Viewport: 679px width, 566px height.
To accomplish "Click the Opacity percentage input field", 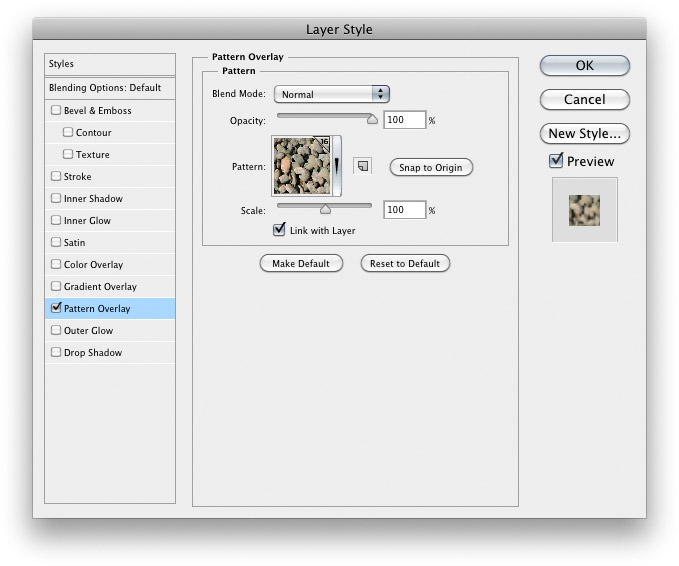I will click(x=404, y=120).
